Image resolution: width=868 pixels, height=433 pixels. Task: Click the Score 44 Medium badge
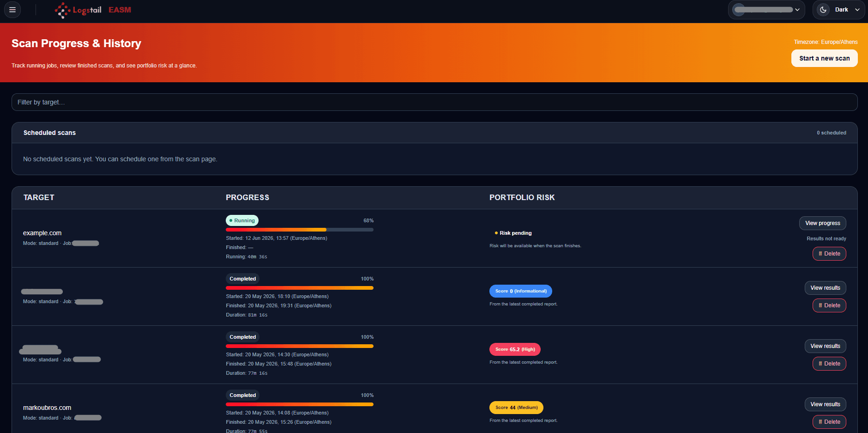coord(516,408)
